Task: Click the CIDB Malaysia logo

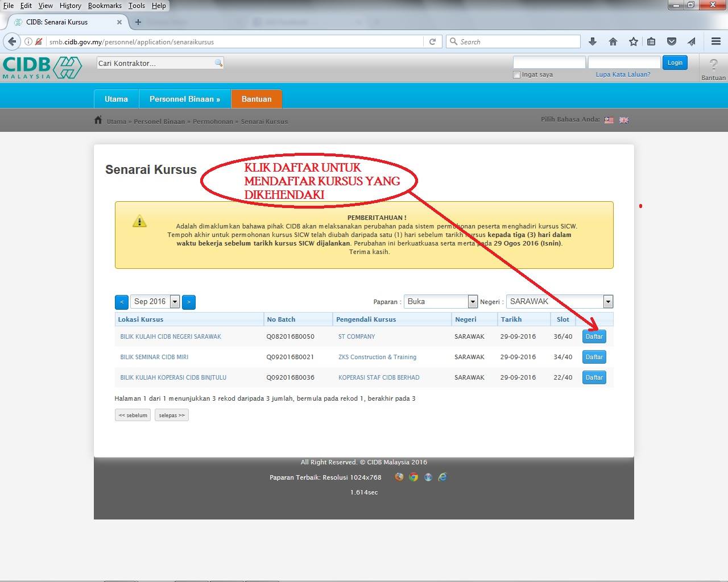Action: (x=42, y=68)
